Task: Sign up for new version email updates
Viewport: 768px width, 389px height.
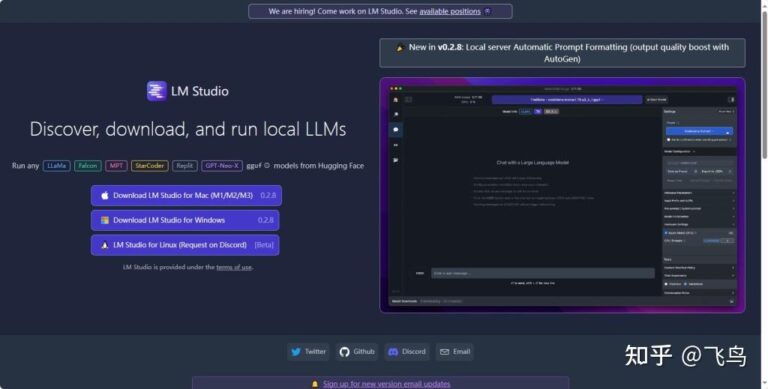Action: click(x=386, y=384)
